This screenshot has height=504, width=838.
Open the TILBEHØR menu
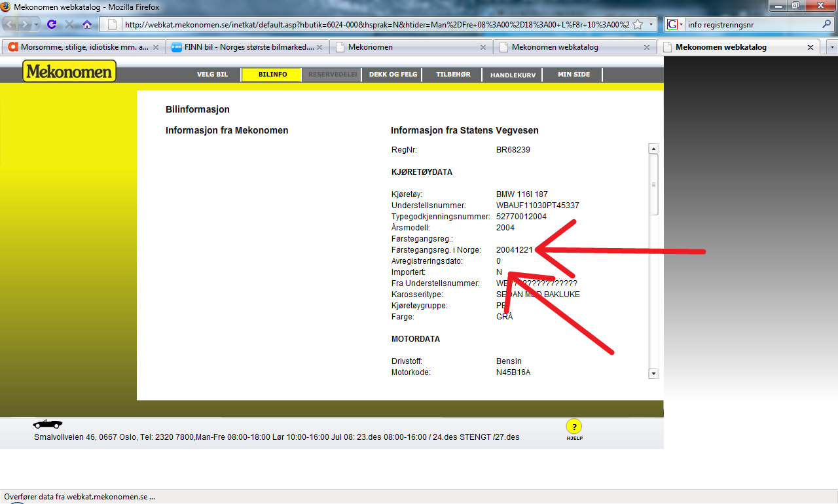tap(453, 75)
